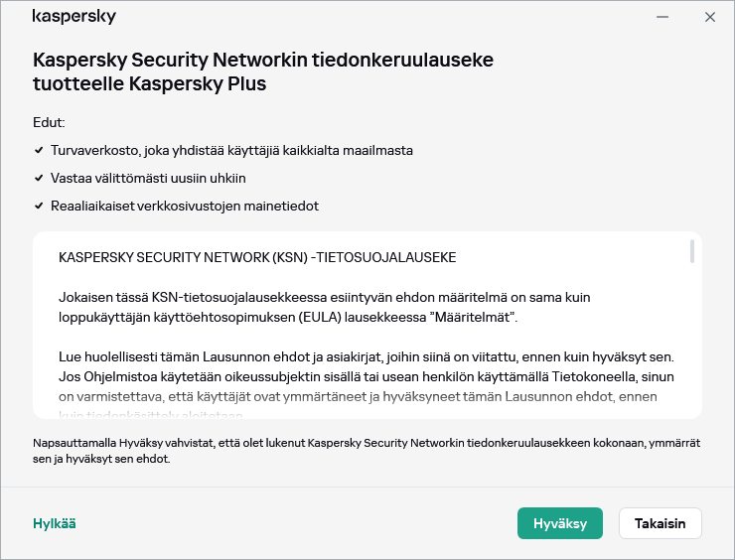Click the scrollbar track below the thumb

pyautogui.click(x=691, y=338)
